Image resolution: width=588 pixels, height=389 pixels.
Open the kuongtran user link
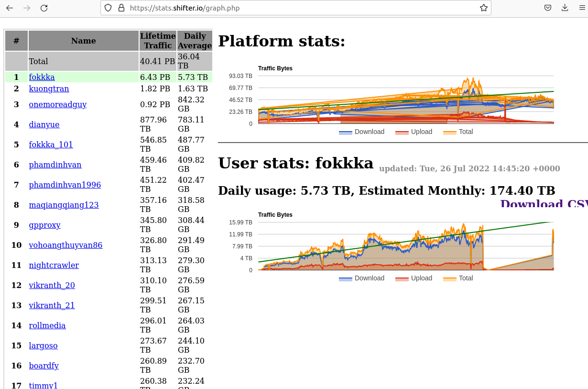click(49, 89)
